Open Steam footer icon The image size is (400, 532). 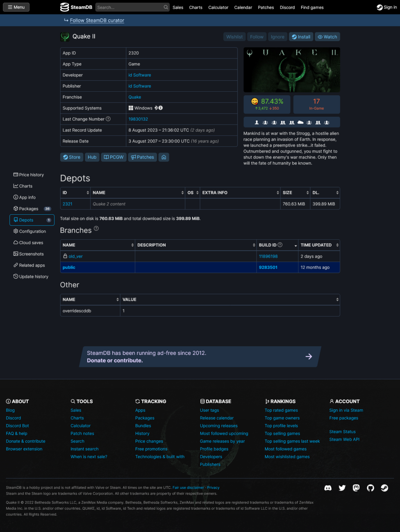click(x=384, y=488)
